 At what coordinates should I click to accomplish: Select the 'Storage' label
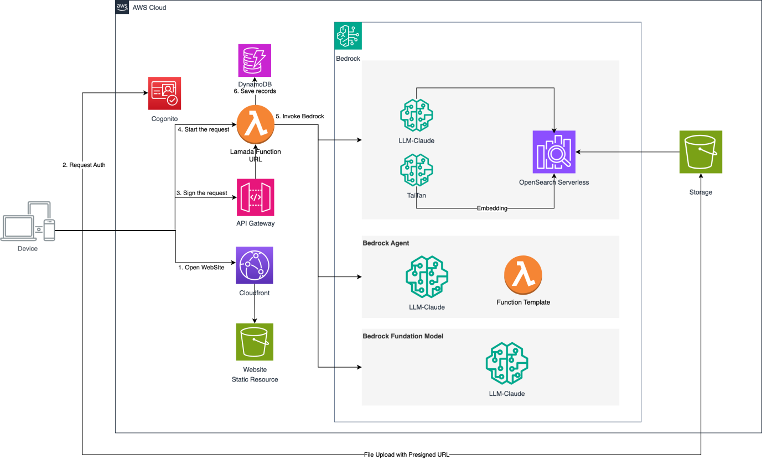pos(701,192)
